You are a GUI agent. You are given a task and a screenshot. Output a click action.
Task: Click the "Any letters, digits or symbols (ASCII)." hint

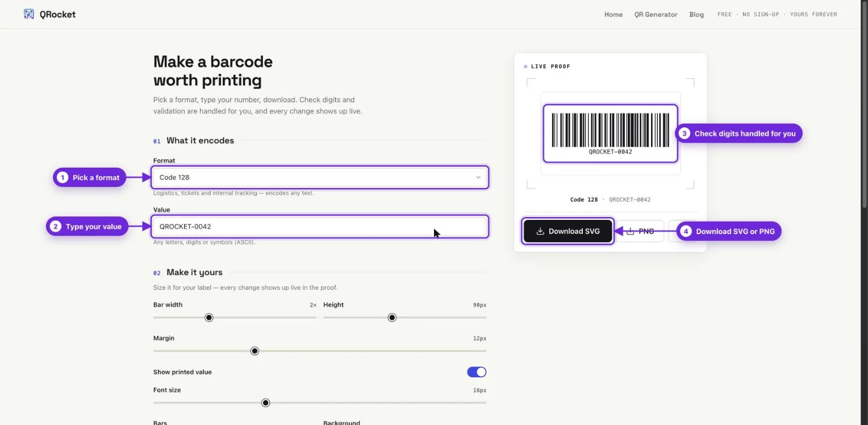tap(205, 243)
